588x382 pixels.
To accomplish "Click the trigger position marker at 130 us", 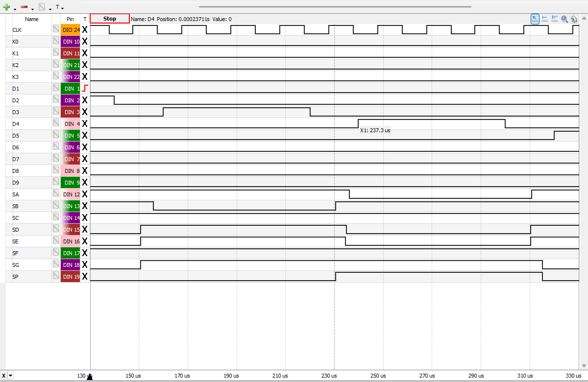I will 90,376.
